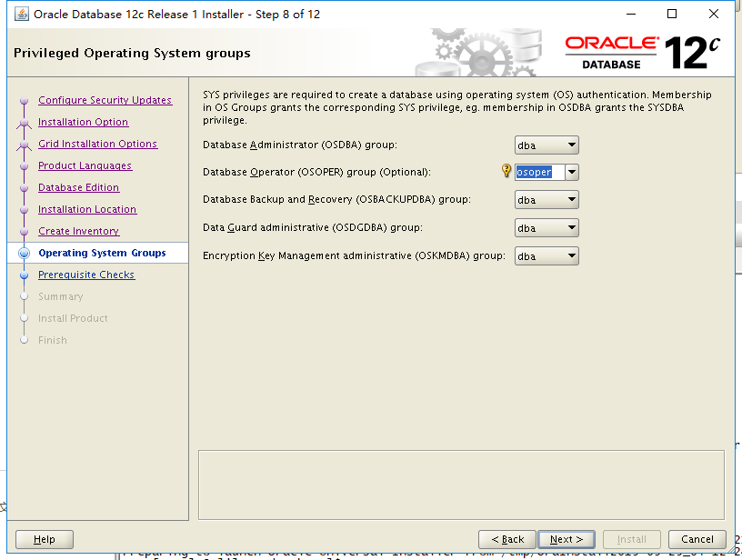The width and height of the screenshot is (742, 560).
Task: Click the empty message area at the bottom
Action: coord(461,485)
